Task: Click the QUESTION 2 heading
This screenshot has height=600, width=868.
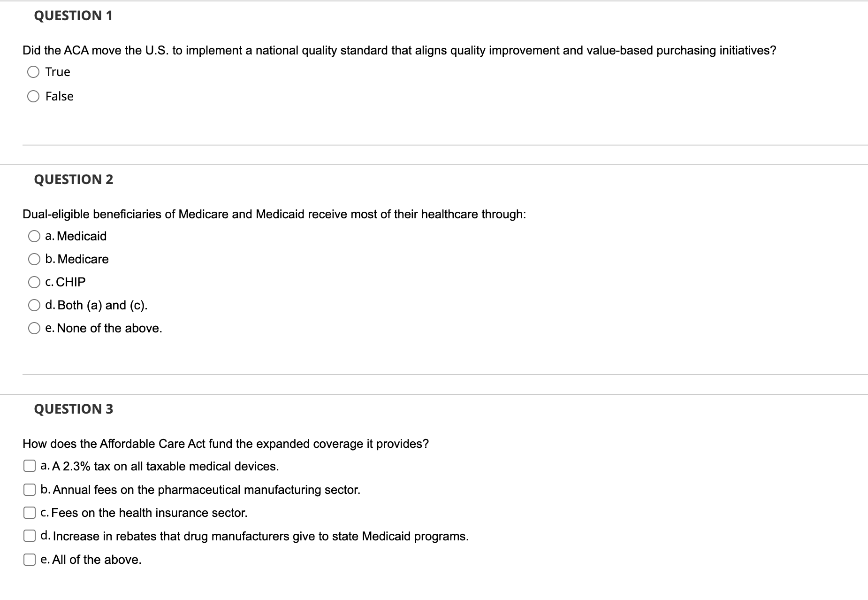Action: tap(73, 179)
